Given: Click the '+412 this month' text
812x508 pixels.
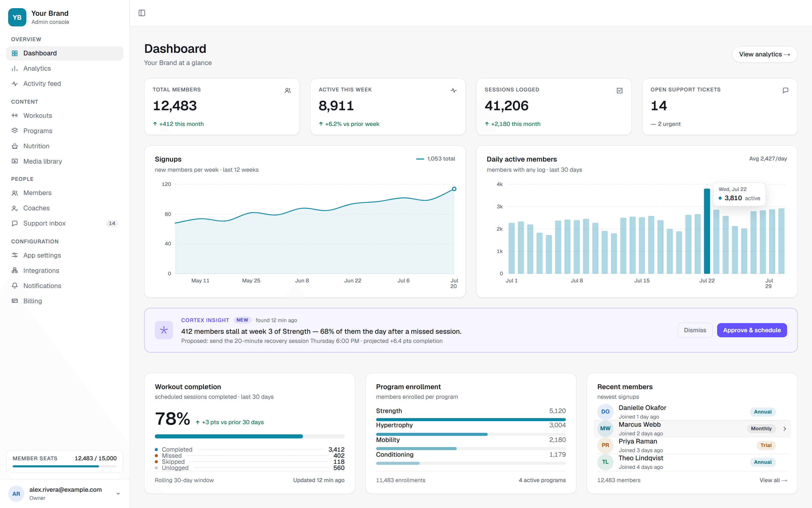Looking at the screenshot, I should tap(181, 124).
